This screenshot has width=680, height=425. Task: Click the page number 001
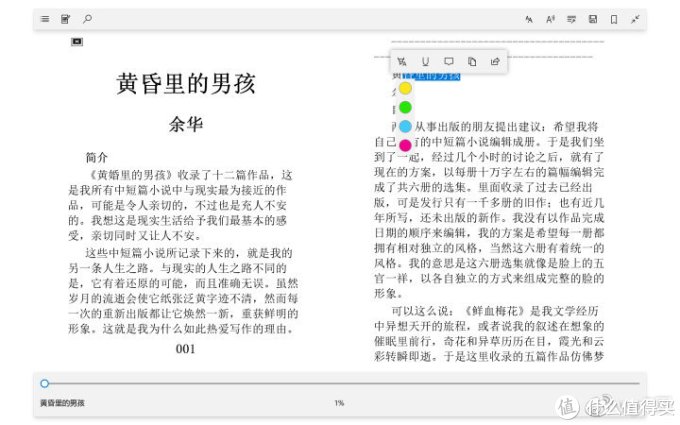coord(185,349)
